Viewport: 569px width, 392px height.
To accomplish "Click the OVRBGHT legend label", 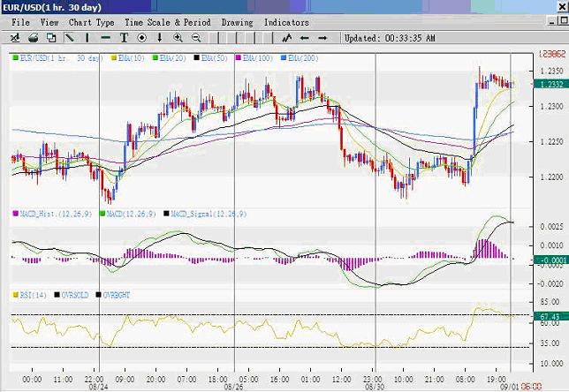I will (x=117, y=295).
